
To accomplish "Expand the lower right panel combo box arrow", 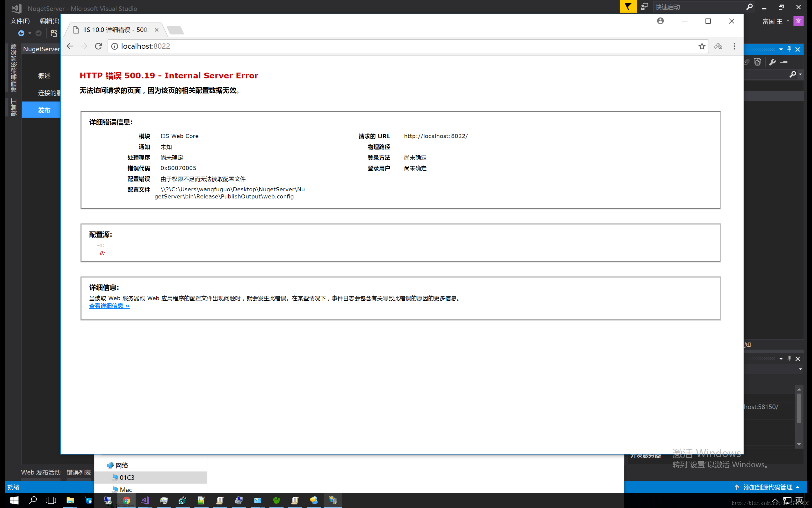I will [800, 369].
